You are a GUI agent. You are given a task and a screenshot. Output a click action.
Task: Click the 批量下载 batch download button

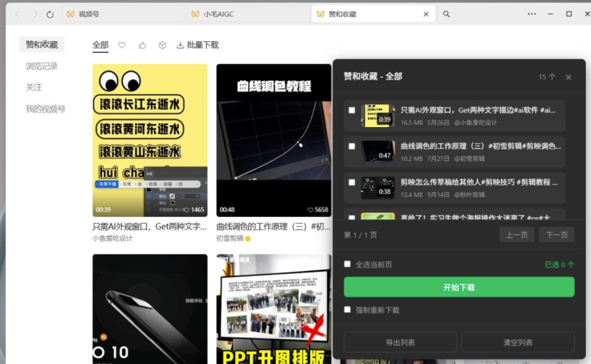(x=197, y=45)
